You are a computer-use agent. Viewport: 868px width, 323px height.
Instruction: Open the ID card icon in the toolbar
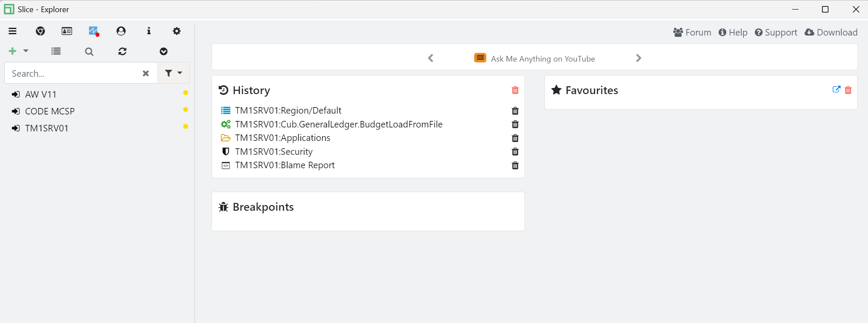coord(67,31)
